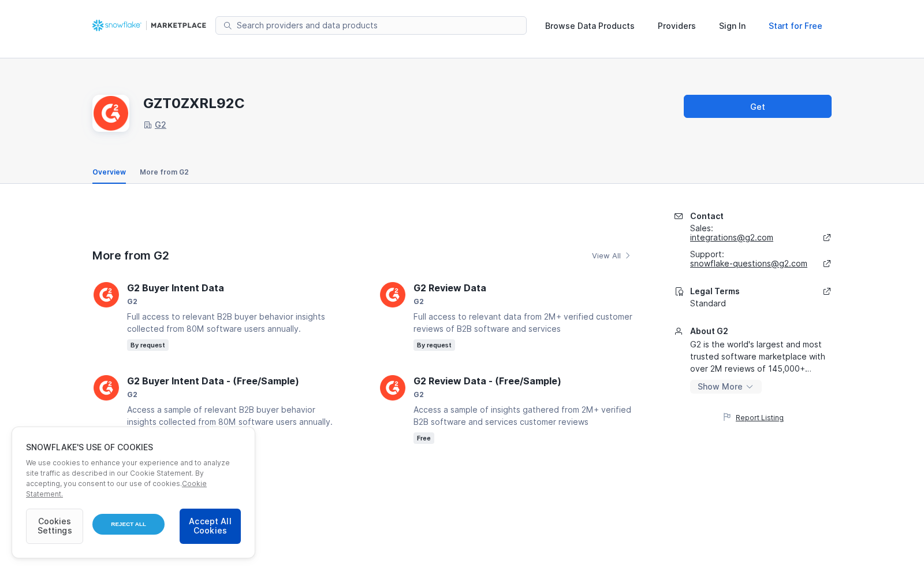This screenshot has height=578, width=924.
Task: Click the Legal Terms document icon
Action: point(679,291)
